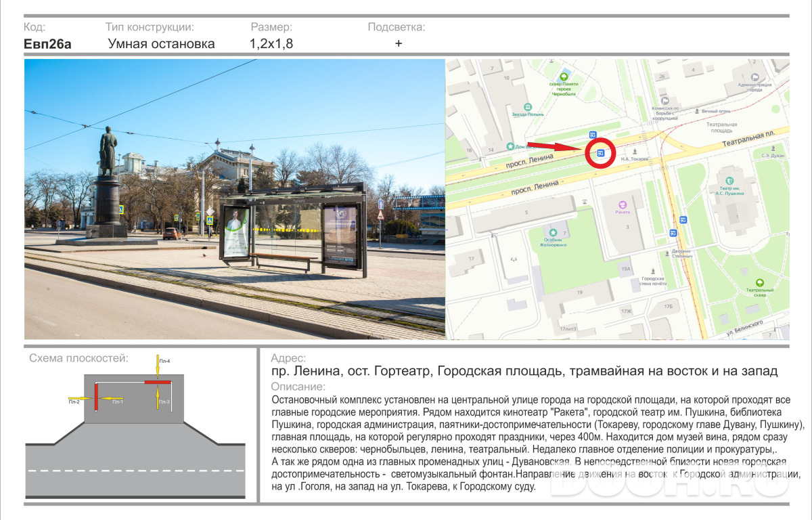Select the size value 1,2x1,8
The width and height of the screenshot is (812, 520).
coord(271,44)
